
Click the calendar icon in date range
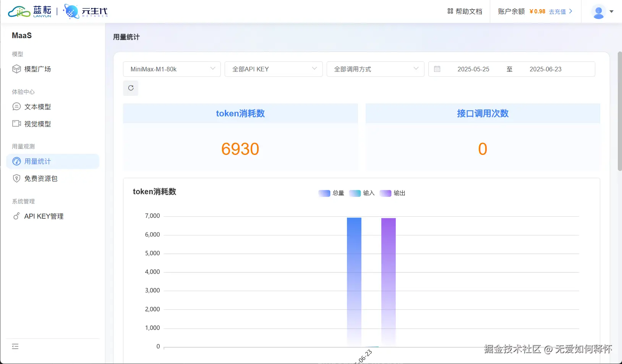coord(437,69)
